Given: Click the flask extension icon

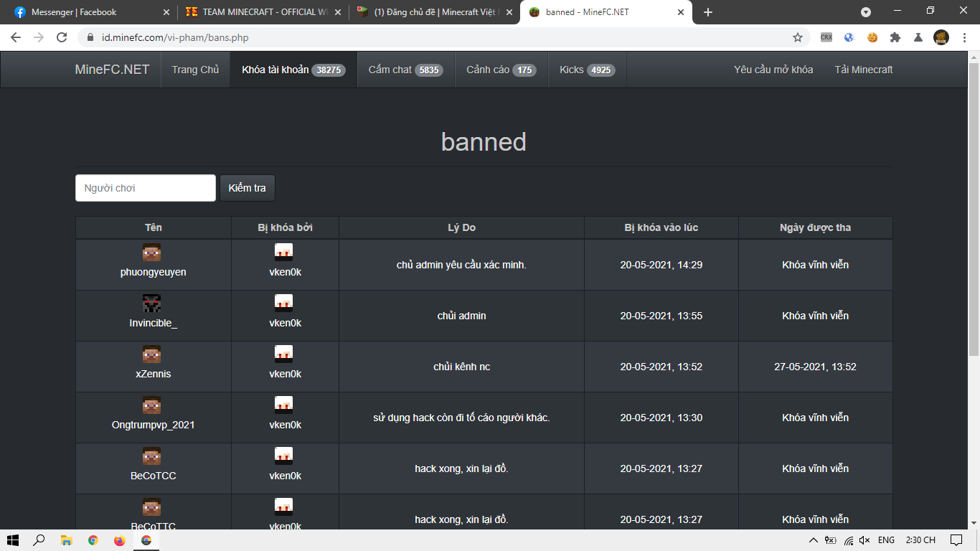Looking at the screenshot, I should tap(918, 37).
